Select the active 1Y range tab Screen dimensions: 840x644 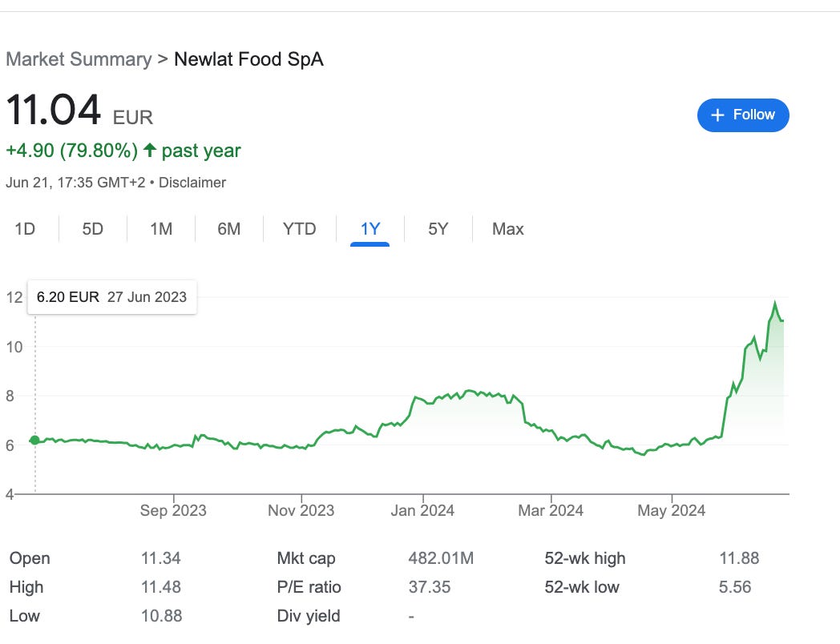[x=370, y=229]
